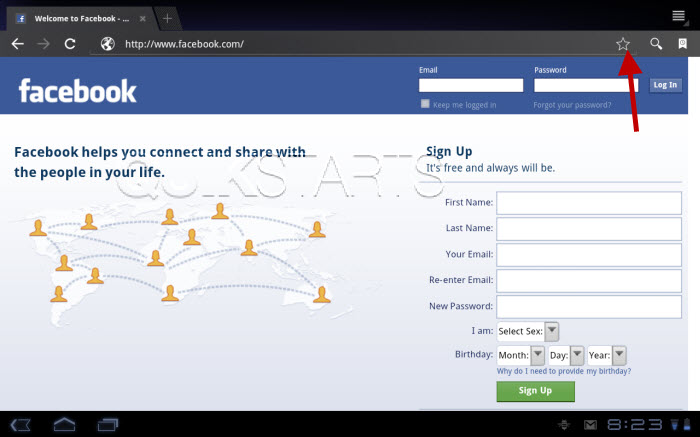Viewport: 700px width, 437px height.
Task: Check Keep me logged in
Action: [425, 104]
